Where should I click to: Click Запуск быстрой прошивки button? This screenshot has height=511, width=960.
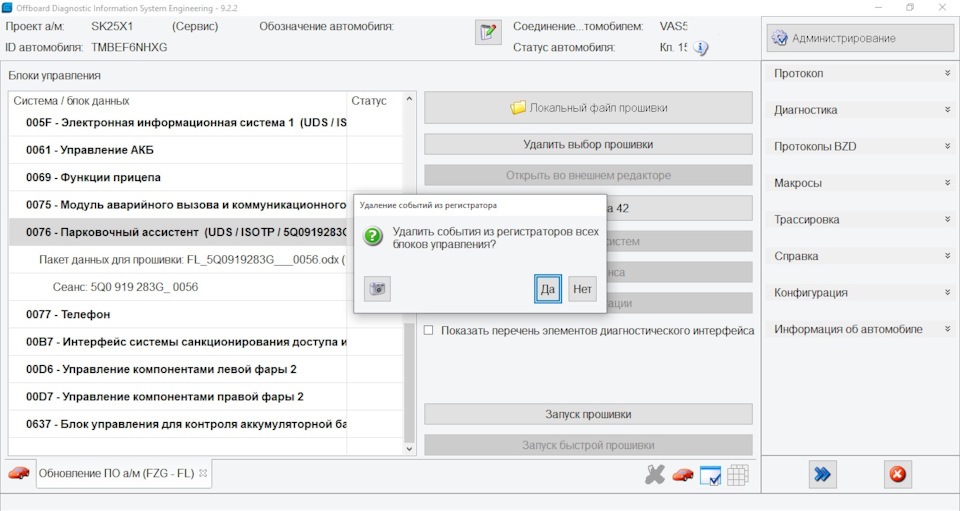[x=588, y=445]
